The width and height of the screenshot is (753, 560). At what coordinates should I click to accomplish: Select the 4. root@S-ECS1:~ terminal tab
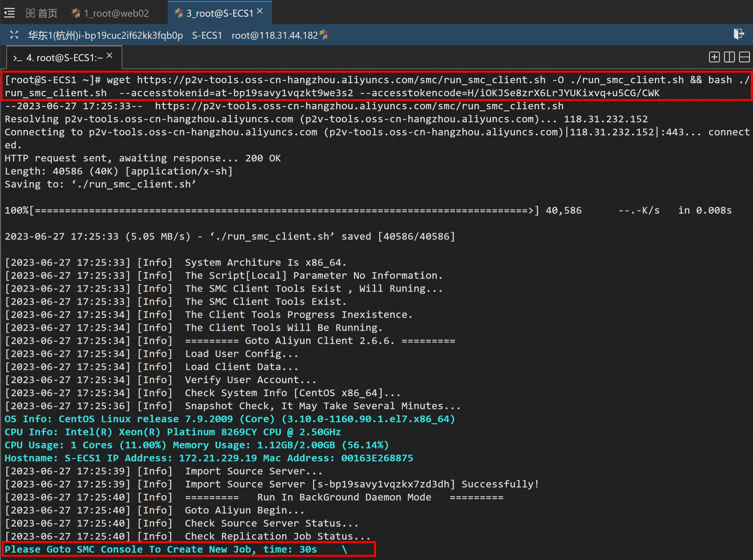coord(64,58)
